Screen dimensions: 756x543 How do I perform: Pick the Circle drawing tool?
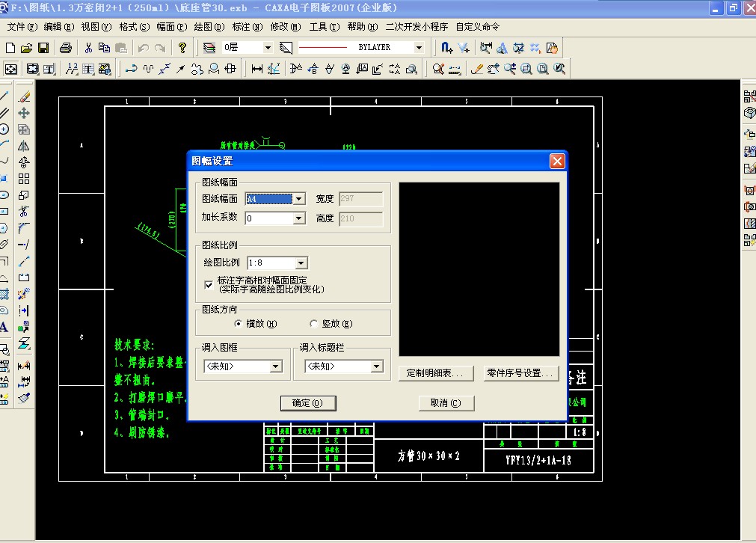tap(4, 129)
